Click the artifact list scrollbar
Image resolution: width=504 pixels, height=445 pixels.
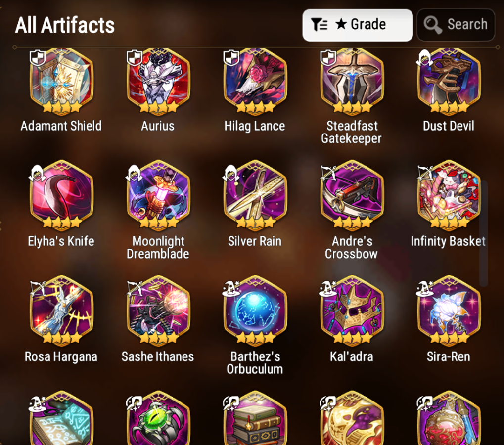483,233
